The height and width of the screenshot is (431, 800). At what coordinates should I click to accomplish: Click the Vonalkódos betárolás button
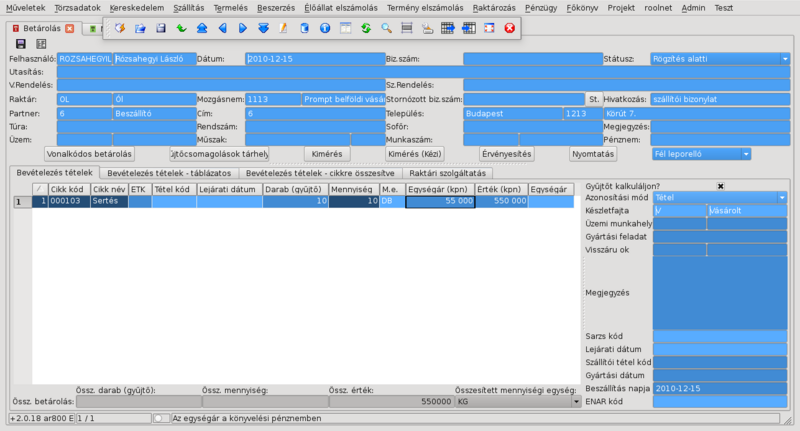pos(89,154)
